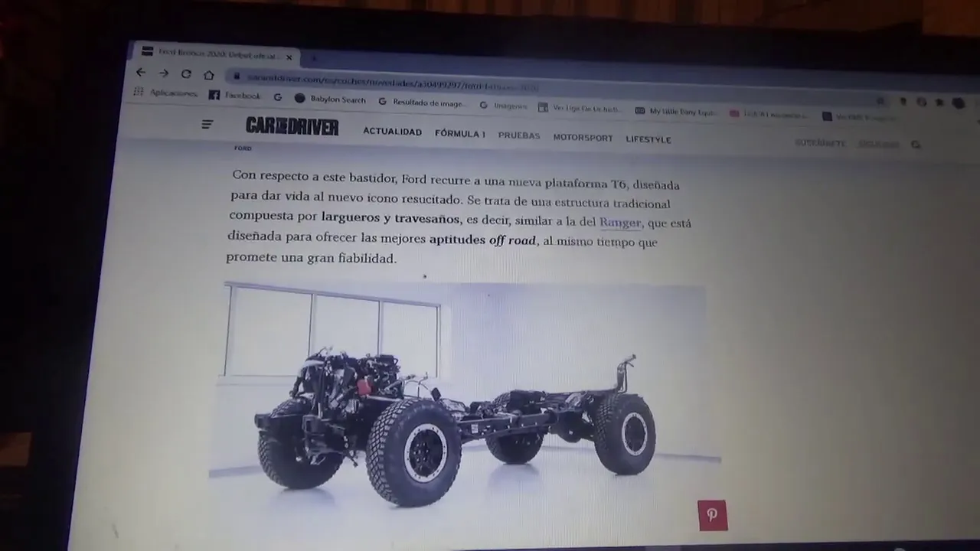Go back with the browser back arrow
The image size is (980, 551).
point(140,73)
